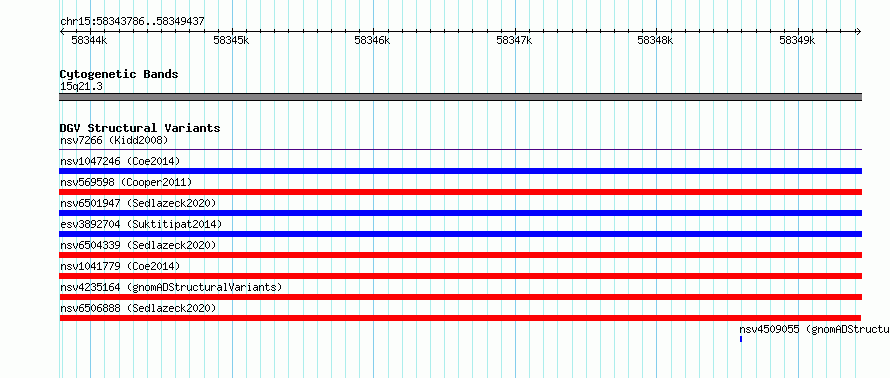Click the nsv4235164 (gnomADStructuralVariants) label
The image size is (890, 378).
171,287
